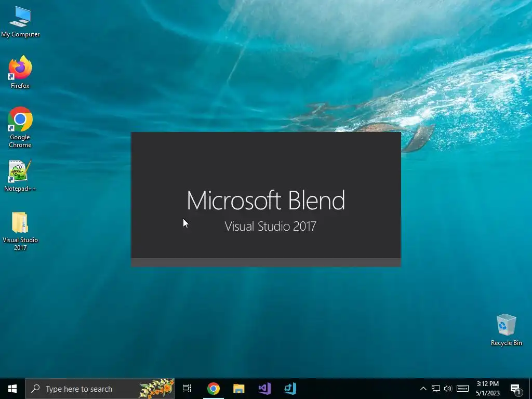Click the Microsoft Blend splash screen
Screen dimensions: 532x399
[266, 199]
